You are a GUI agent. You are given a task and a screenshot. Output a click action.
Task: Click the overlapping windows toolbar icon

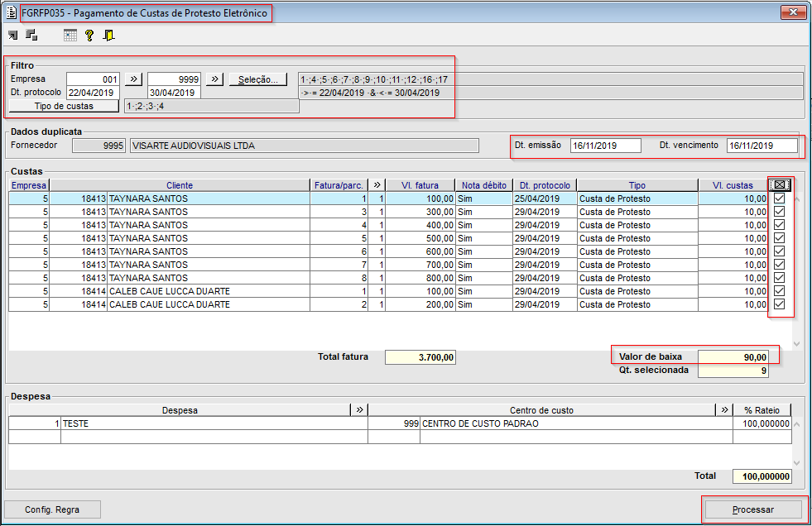[31, 36]
